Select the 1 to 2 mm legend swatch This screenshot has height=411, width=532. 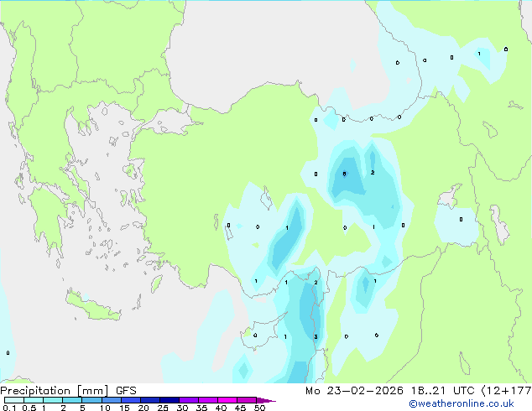pos(53,400)
